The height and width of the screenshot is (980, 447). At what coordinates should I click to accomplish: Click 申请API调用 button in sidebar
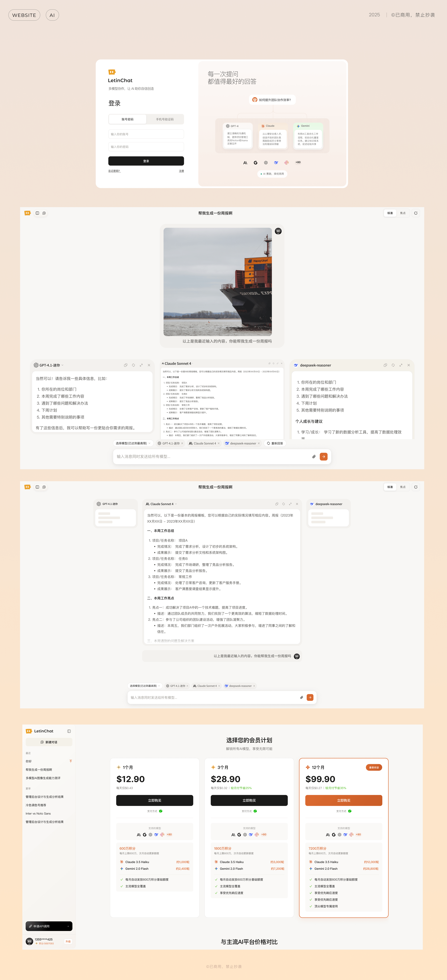point(49,926)
